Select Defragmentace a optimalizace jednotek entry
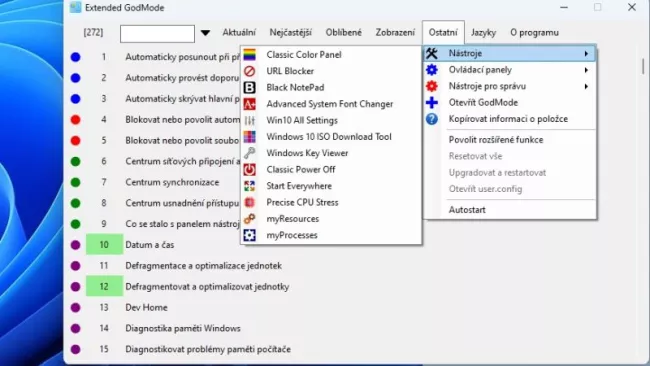 tap(204, 266)
